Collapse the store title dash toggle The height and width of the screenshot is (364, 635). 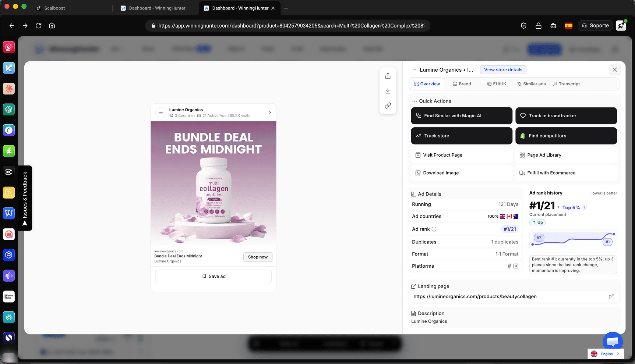414,70
